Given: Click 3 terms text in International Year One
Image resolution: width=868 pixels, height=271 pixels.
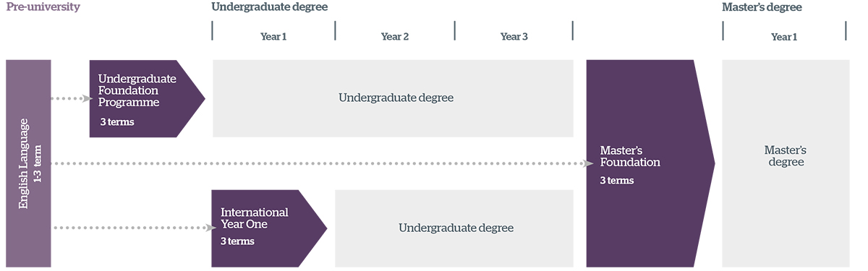Looking at the screenshot, I should pos(237,241).
